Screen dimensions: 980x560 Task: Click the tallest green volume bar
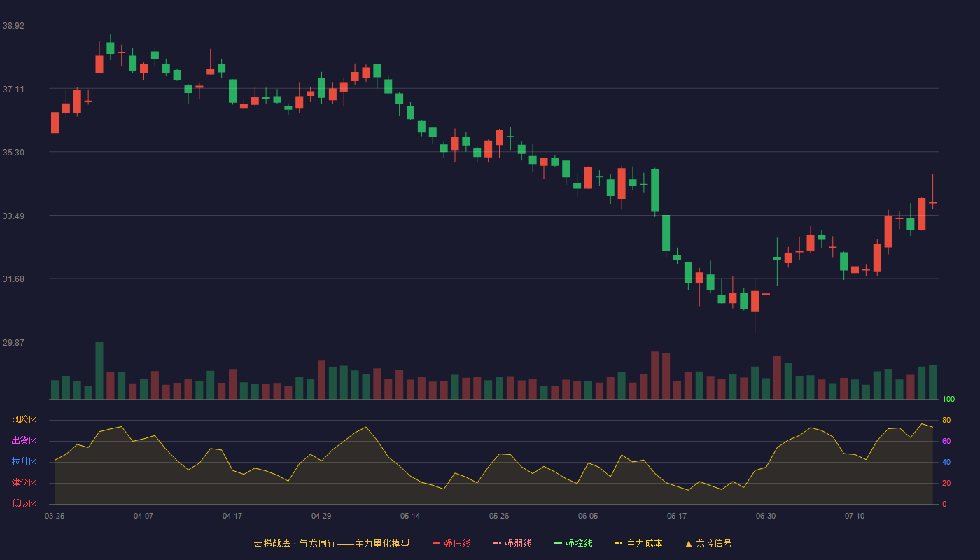coord(99,370)
